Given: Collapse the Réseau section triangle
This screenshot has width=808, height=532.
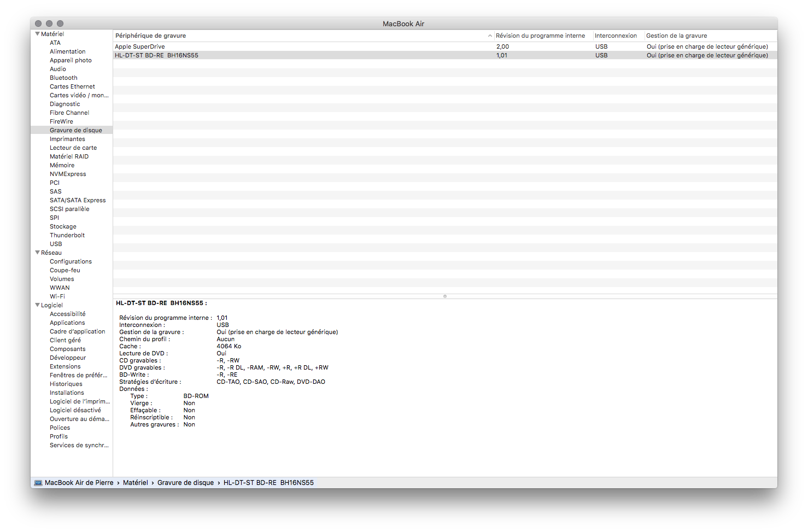Looking at the screenshot, I should tap(37, 253).
